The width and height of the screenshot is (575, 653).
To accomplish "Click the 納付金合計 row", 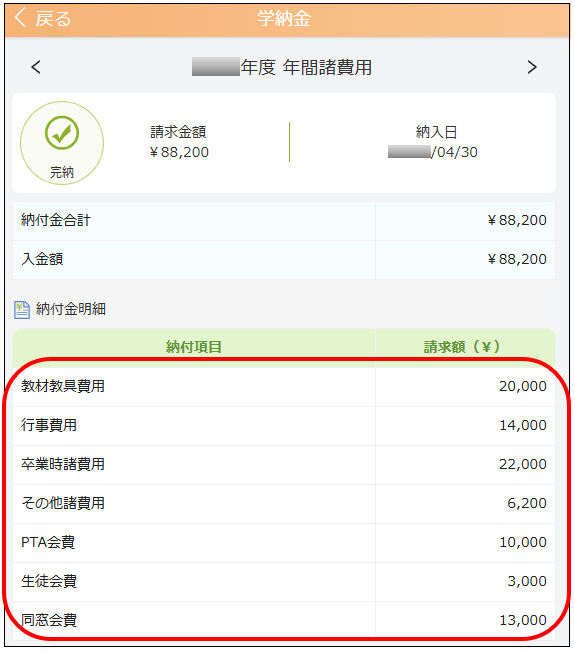I will 284,221.
